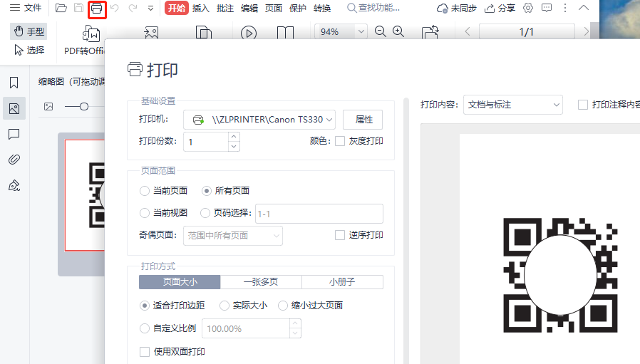Image resolution: width=640 pixels, height=364 pixels.
Task: Click the zoom in magnifier icon
Action: pos(398,32)
